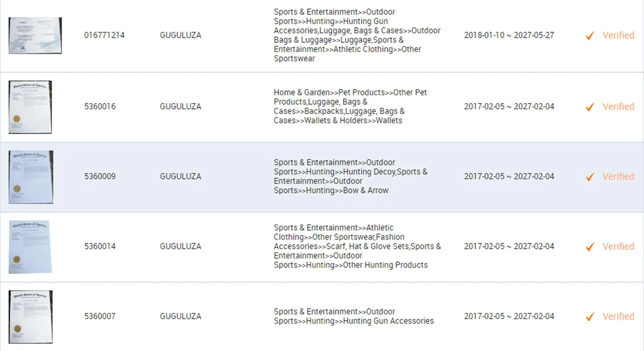
Task: Click the orange checkmark in the 016771214 row
Action: click(x=590, y=35)
